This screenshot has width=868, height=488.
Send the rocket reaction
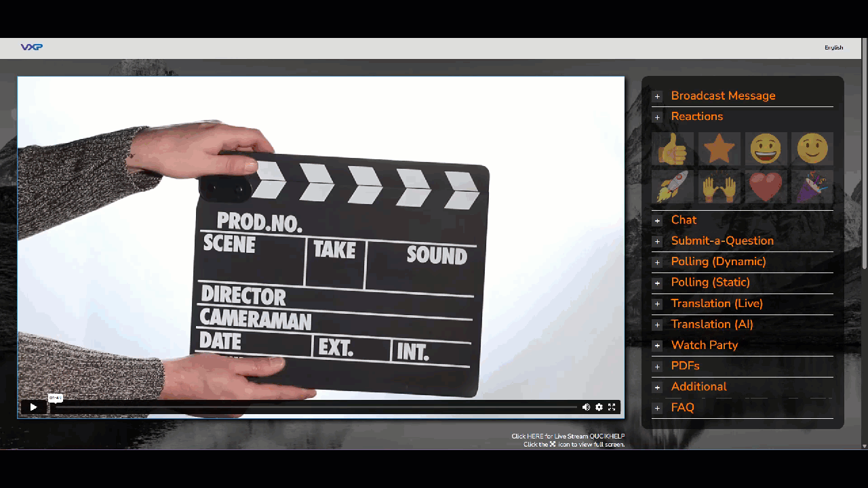[672, 186]
